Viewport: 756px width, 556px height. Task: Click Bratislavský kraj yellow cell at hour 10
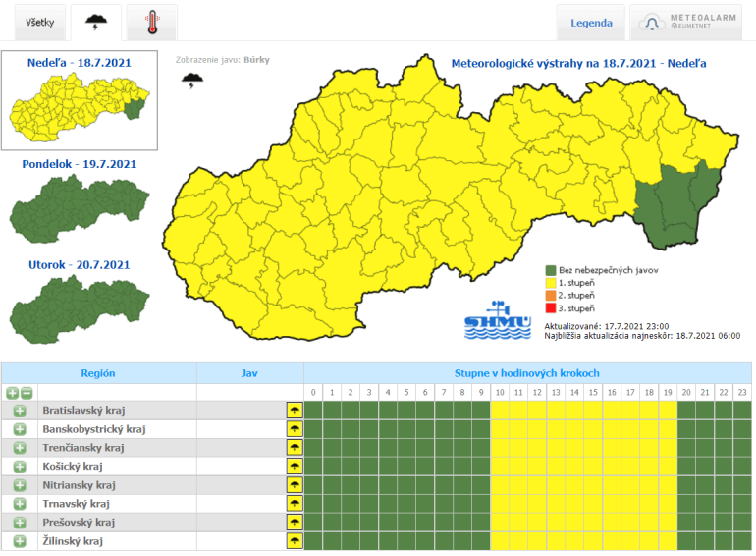pyautogui.click(x=500, y=411)
